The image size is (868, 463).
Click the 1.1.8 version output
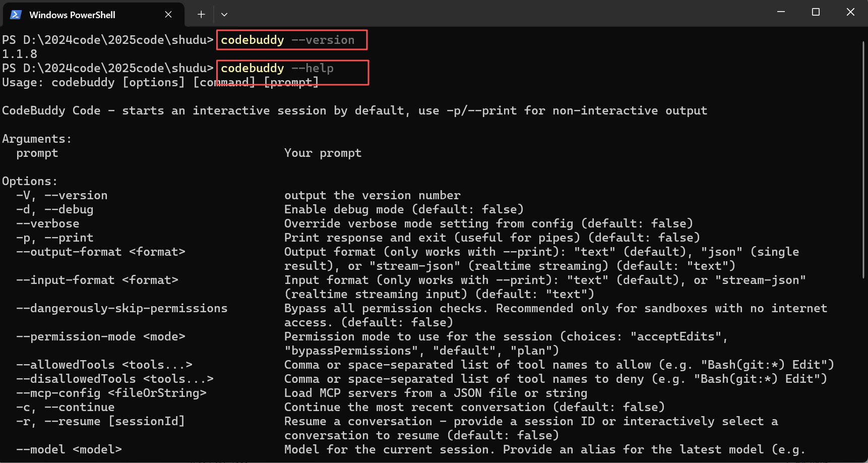coord(20,54)
